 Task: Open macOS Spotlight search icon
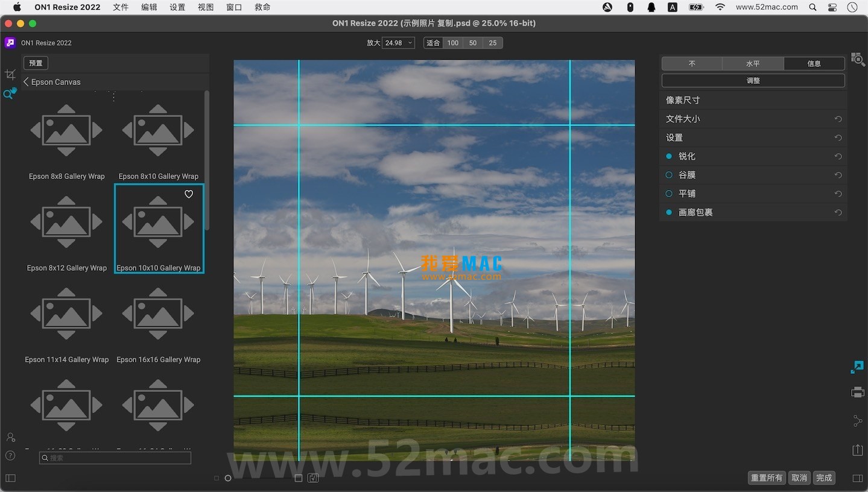click(813, 7)
